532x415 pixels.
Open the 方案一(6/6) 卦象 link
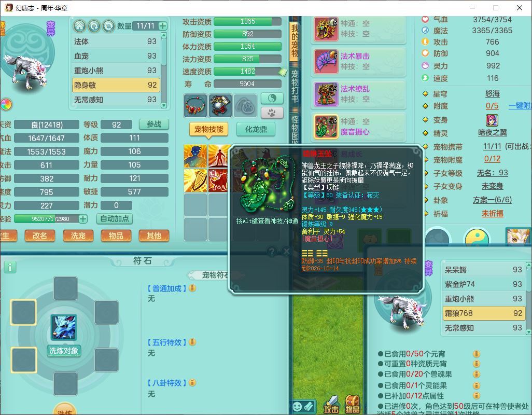click(492, 200)
